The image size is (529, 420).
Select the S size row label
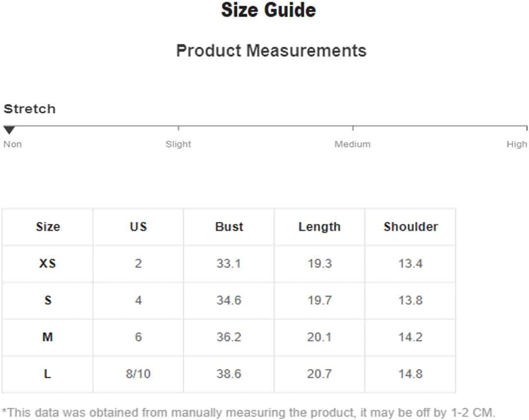click(48, 300)
